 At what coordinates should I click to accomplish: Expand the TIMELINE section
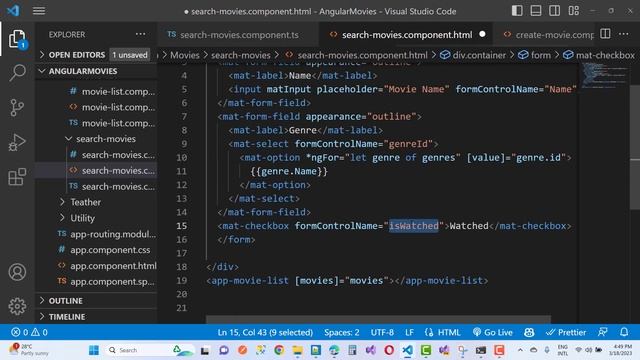67,317
